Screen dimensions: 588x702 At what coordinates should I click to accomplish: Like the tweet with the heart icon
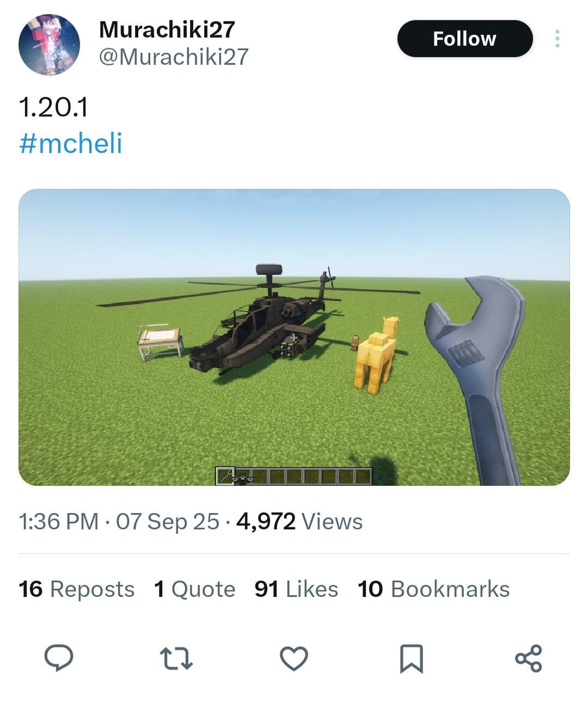coord(294,658)
